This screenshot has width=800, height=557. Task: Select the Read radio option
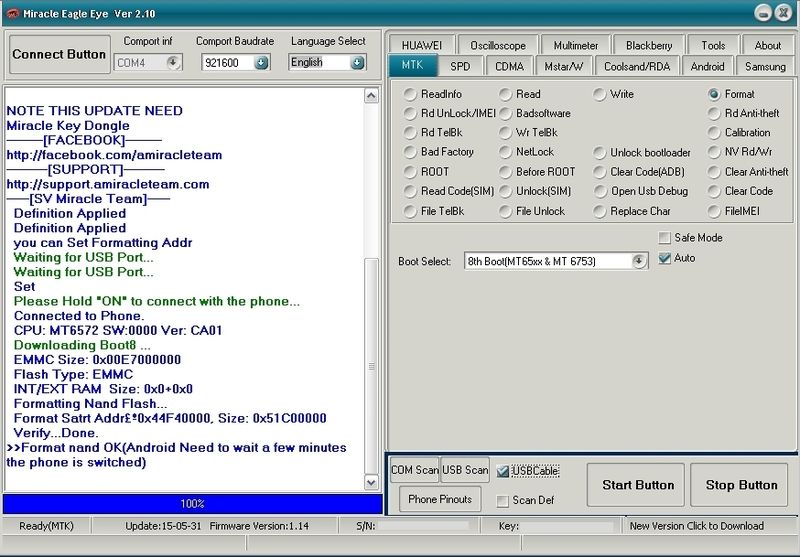coord(520,94)
